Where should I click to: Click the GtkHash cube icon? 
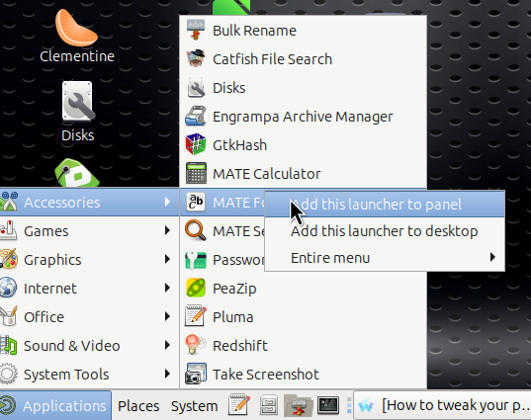pos(196,145)
